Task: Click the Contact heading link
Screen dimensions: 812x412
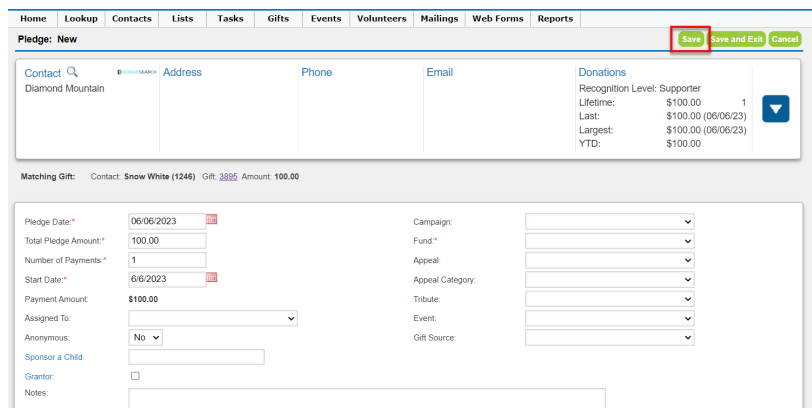Action: [x=43, y=73]
